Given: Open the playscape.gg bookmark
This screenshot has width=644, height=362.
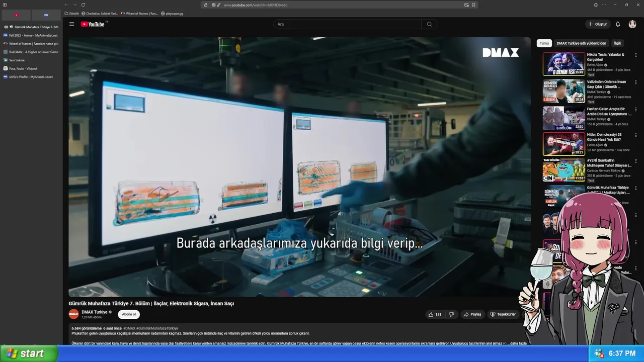Looking at the screenshot, I should tap(172, 14).
